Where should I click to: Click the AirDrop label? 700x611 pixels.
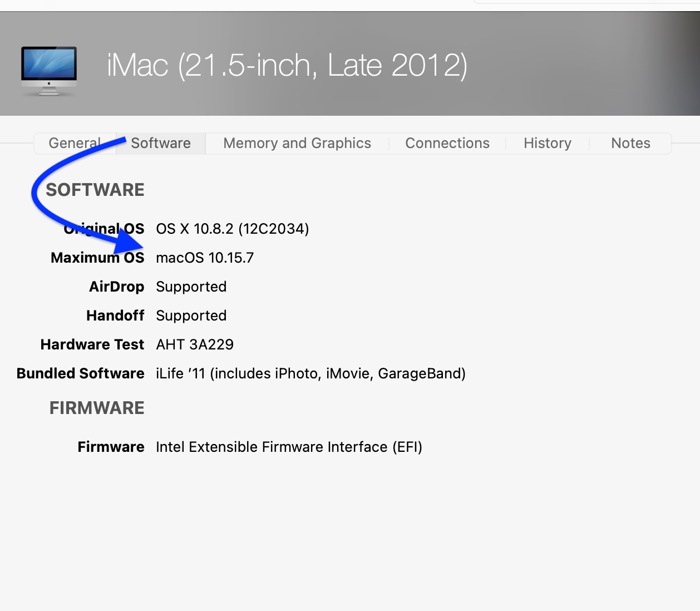[117, 287]
